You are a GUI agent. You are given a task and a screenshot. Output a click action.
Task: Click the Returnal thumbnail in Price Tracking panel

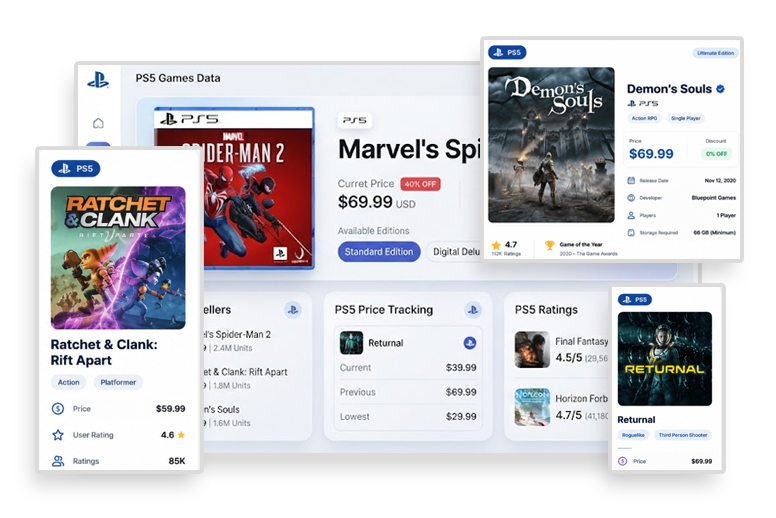pos(351,342)
